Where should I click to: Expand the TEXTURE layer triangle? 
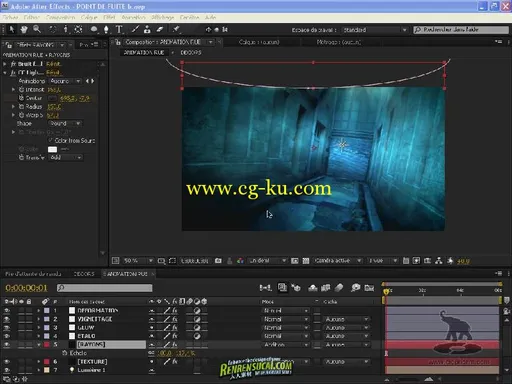pyautogui.click(x=39, y=362)
